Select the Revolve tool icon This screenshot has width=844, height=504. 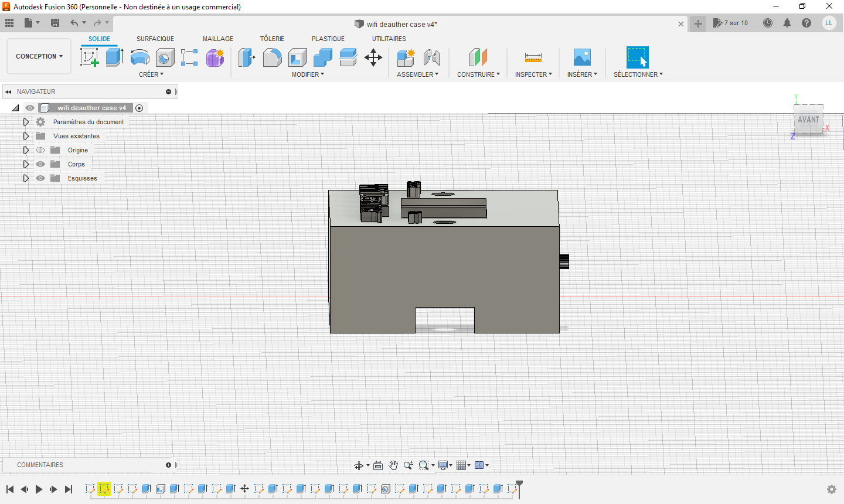[139, 57]
